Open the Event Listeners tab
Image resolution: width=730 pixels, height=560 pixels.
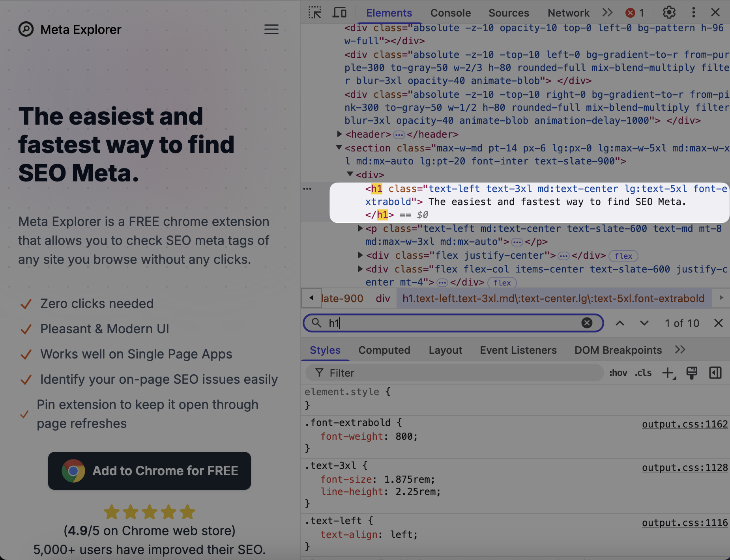pos(518,350)
